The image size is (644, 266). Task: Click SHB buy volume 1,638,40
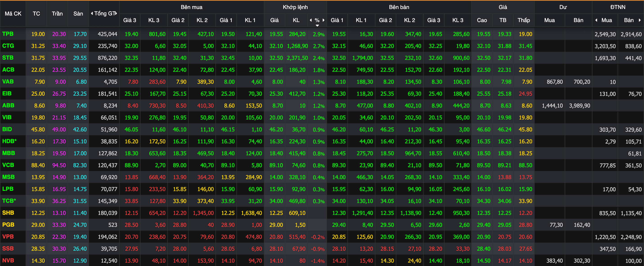point(252,213)
